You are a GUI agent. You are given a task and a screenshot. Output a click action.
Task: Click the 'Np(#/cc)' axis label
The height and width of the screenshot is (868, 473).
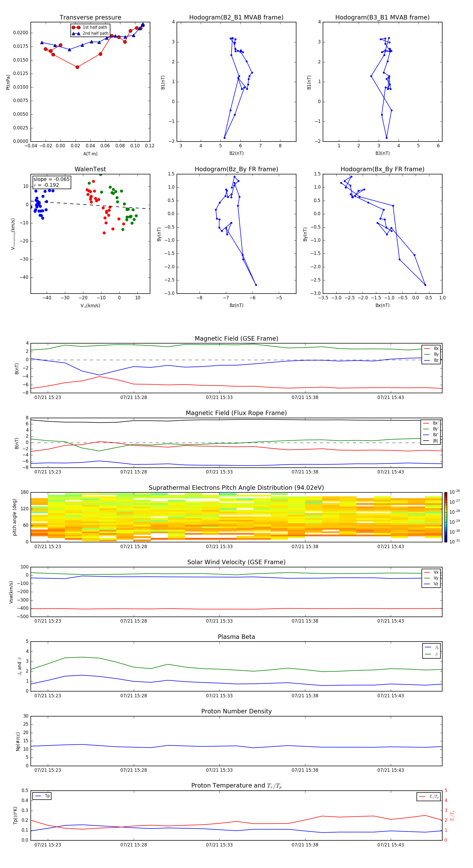[18, 741]
